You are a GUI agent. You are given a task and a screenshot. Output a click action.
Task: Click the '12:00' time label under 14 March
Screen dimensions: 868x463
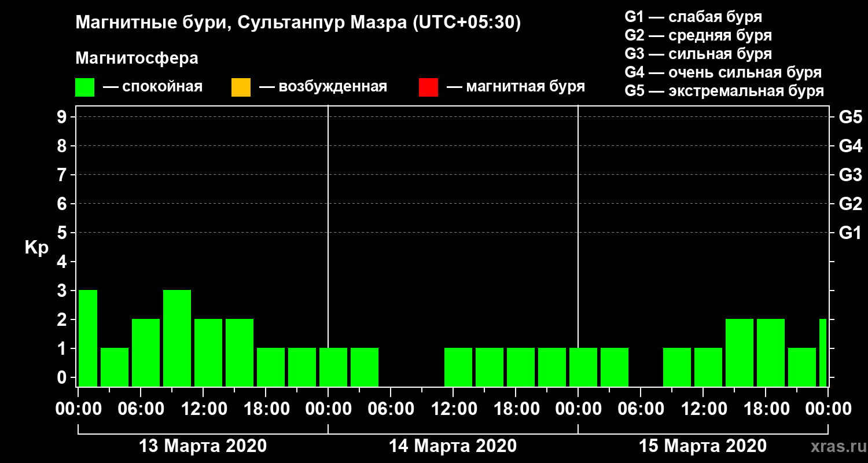[x=453, y=409]
